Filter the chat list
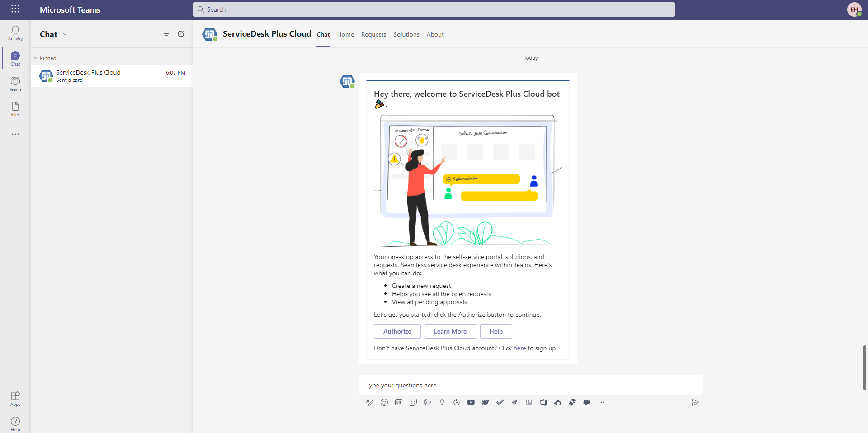 point(166,34)
